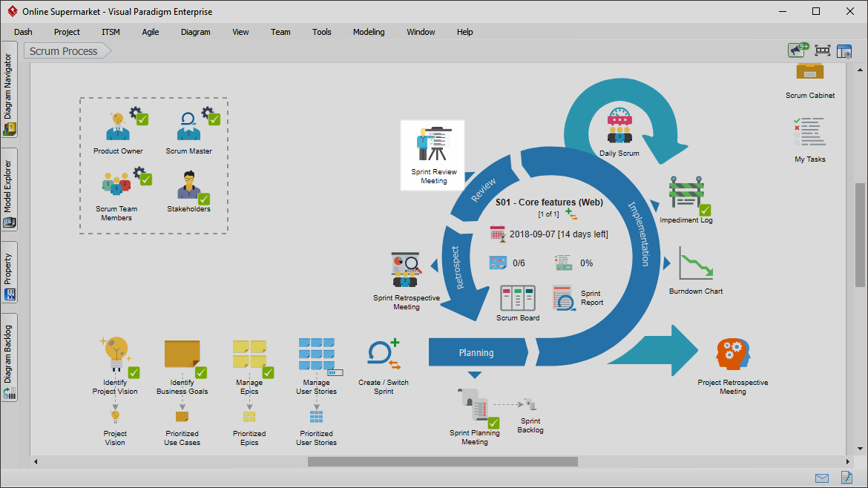
Task: Click the panel layout toolbar icon
Action: click(x=844, y=51)
